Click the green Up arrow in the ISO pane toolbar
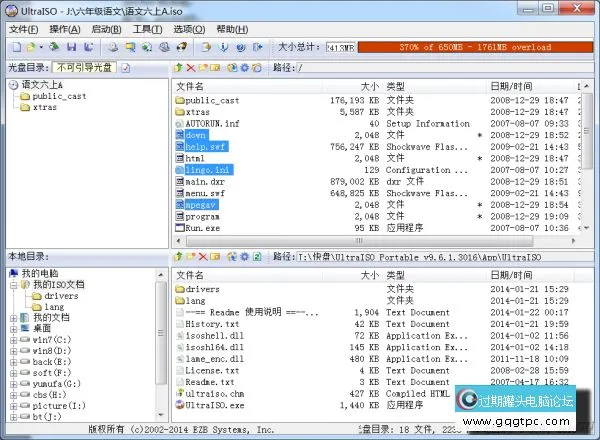Viewport: 600px width, 440px height. tap(178, 68)
